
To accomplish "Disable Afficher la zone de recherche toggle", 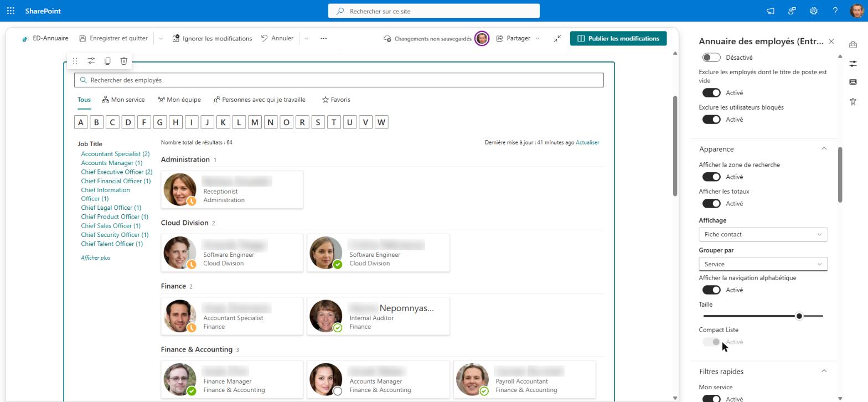I will [711, 177].
